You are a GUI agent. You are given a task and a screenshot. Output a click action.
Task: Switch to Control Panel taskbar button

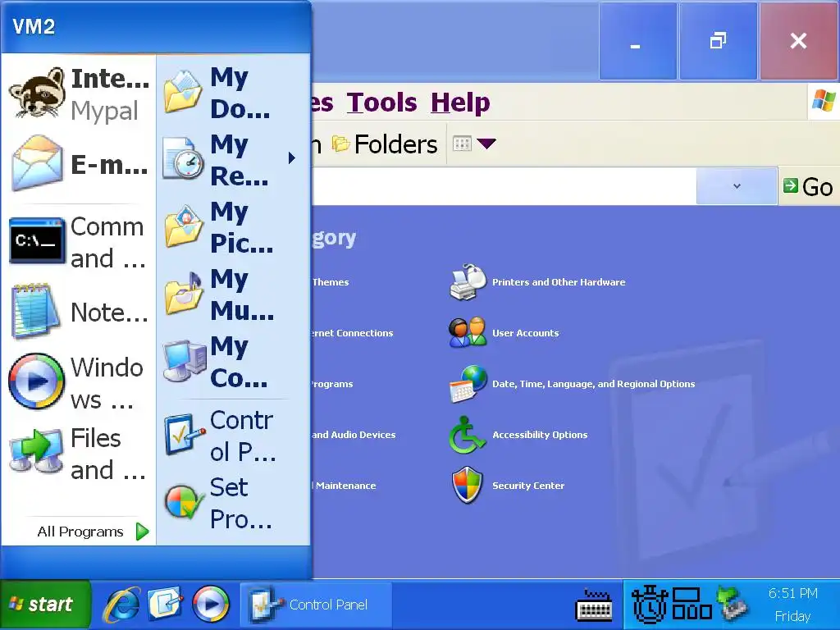point(316,605)
